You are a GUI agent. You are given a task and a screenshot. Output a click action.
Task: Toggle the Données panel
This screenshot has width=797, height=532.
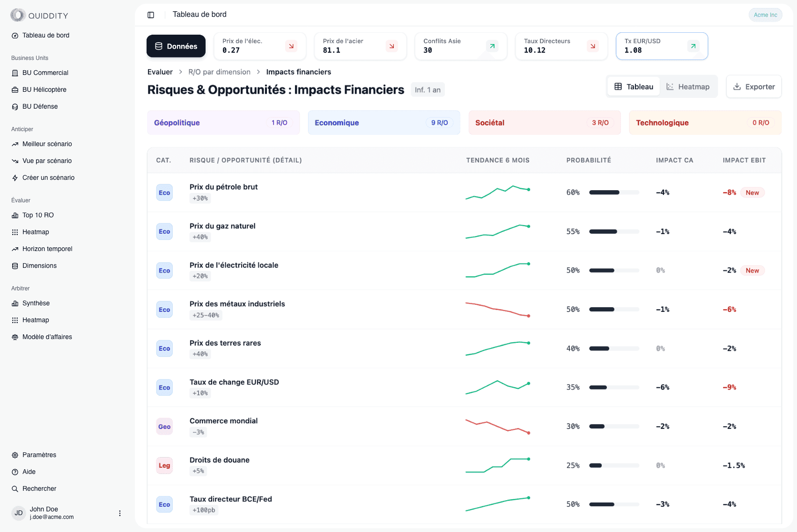[176, 46]
